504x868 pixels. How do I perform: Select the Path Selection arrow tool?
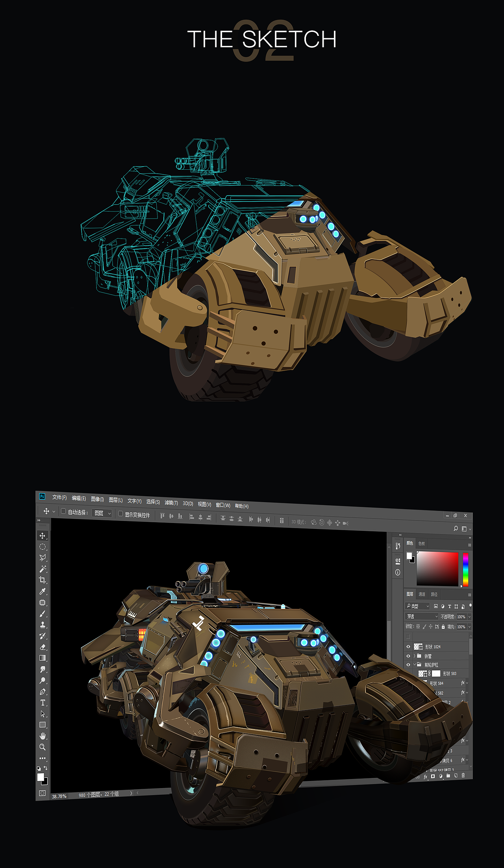click(x=43, y=714)
